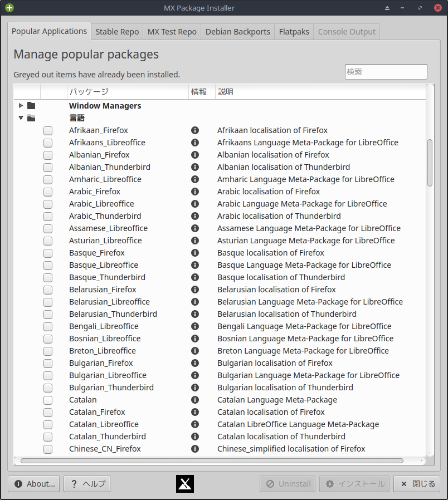This screenshot has height=500, width=448.
Task: Show Bengali_Libreoffice info icon
Action: point(195,326)
